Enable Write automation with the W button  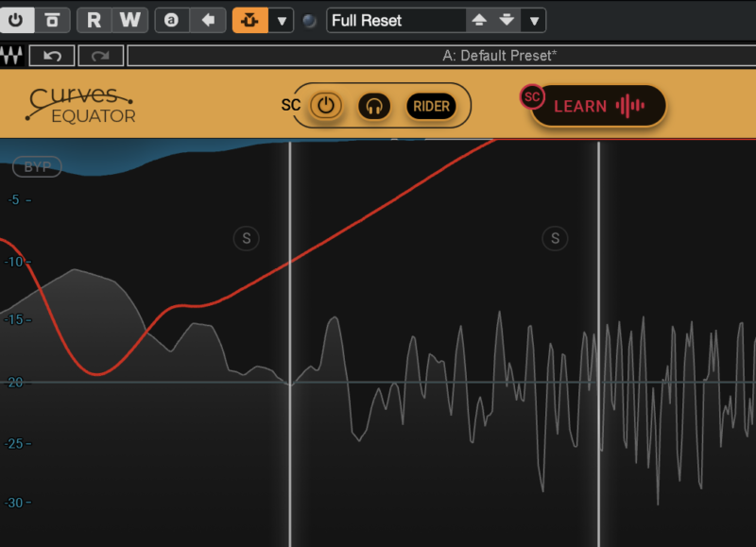130,19
